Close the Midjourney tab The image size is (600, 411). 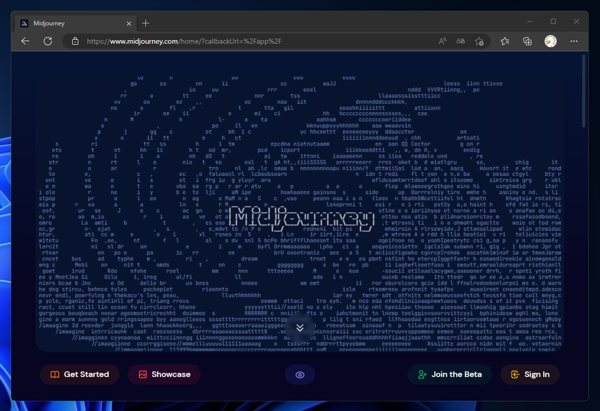[129, 24]
